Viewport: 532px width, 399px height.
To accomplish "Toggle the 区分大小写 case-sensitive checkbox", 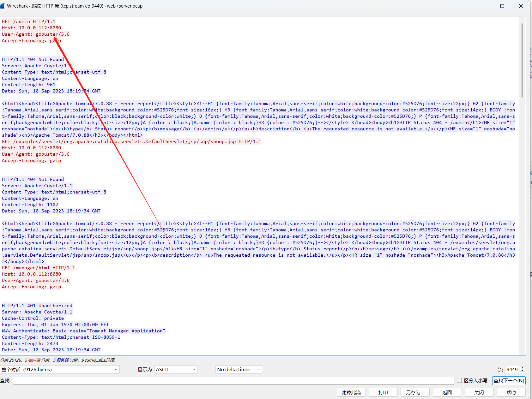I will (x=459, y=380).
